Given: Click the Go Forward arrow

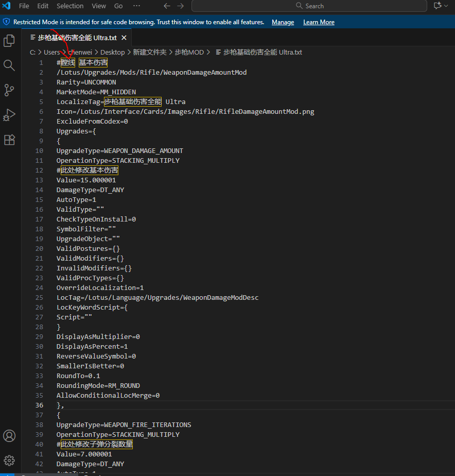Looking at the screenshot, I should tap(180, 6).
